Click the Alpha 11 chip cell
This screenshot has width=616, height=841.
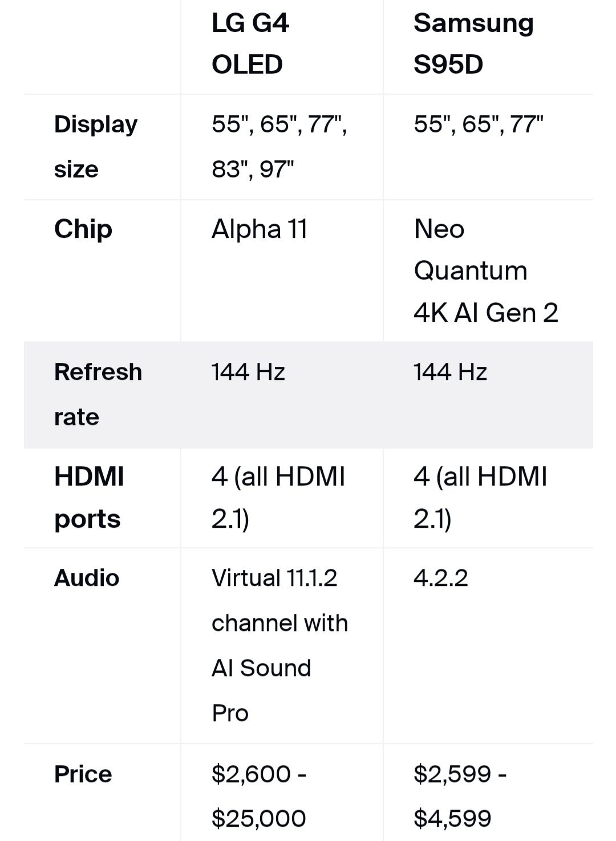[x=260, y=229]
